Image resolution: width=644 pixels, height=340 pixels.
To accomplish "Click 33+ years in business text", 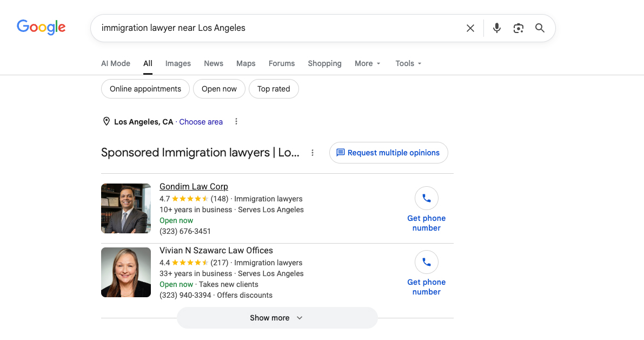I will point(196,273).
